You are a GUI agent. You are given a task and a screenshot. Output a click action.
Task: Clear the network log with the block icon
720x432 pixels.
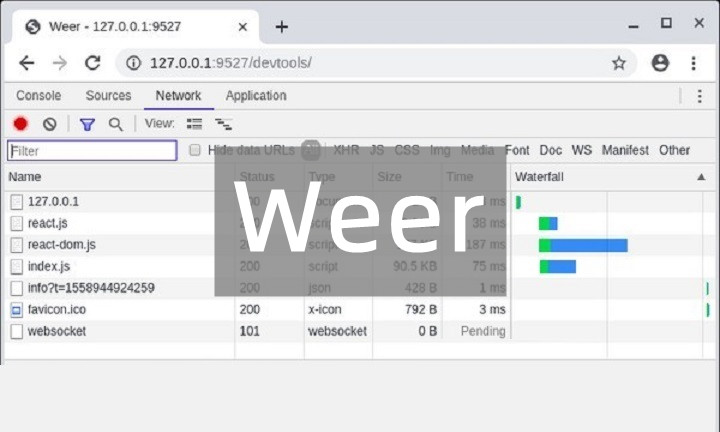coord(50,124)
